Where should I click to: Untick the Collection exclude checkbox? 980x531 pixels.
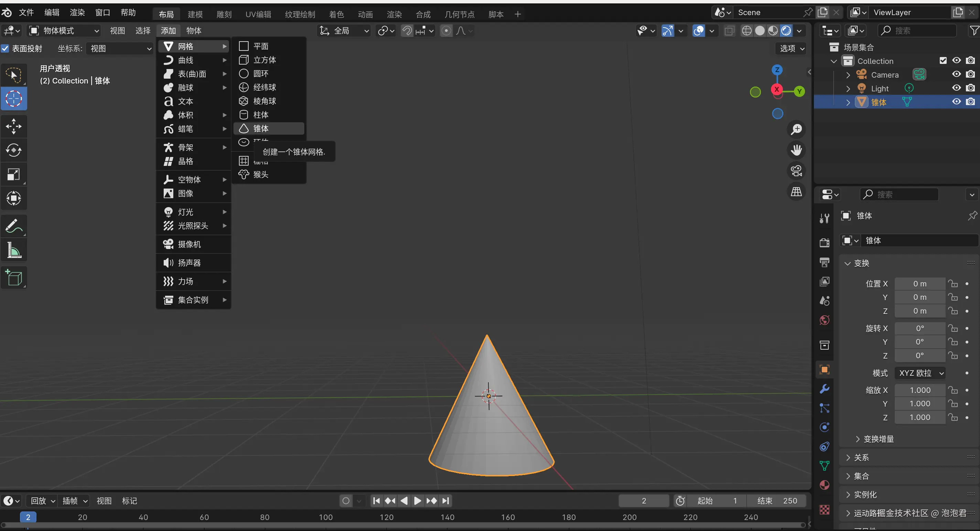tap(943, 61)
